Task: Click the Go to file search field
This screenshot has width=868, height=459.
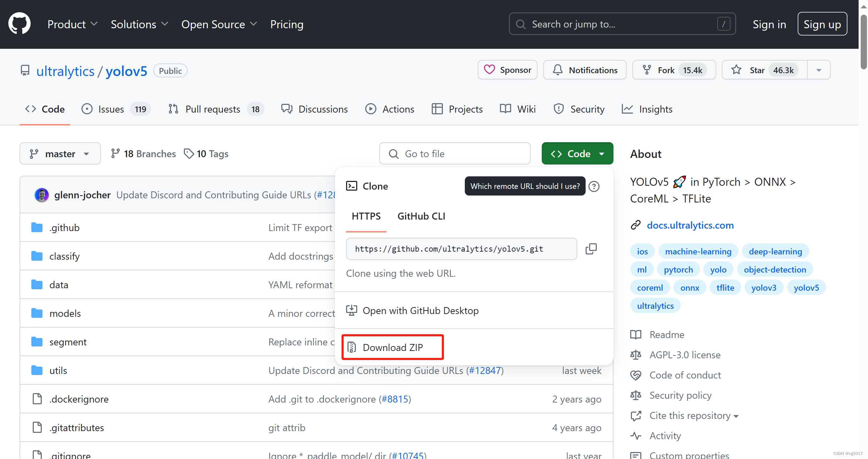Action: (454, 154)
